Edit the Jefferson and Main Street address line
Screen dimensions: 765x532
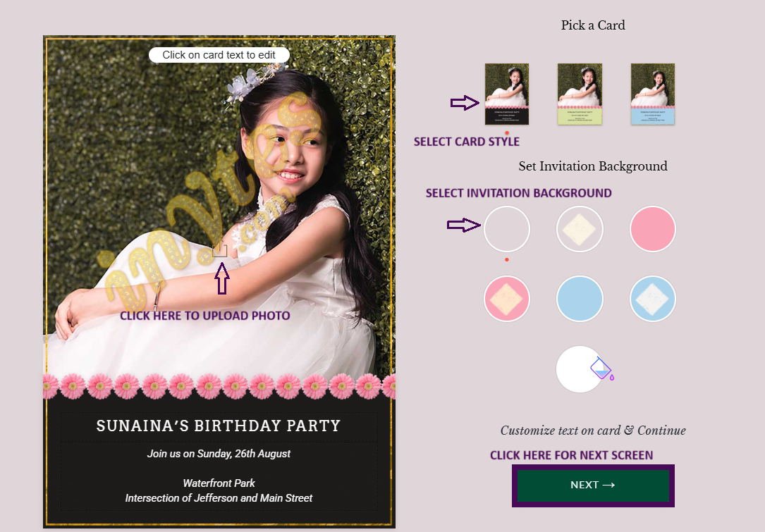(219, 498)
